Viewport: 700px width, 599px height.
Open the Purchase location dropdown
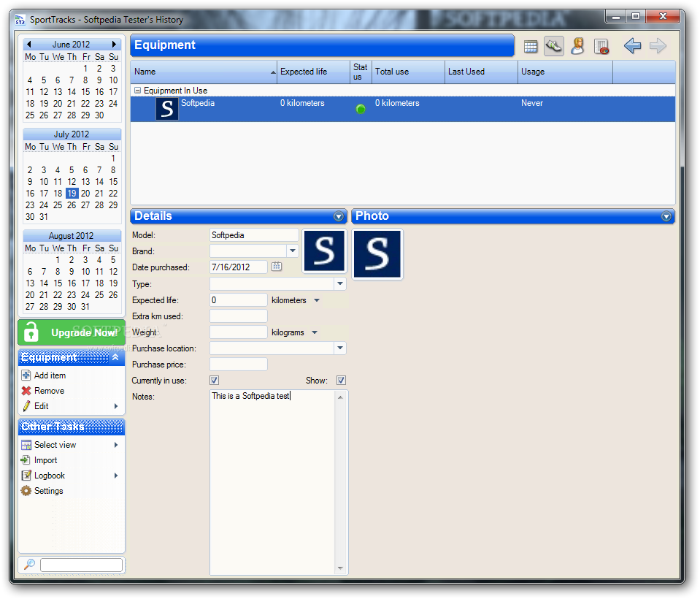point(340,348)
